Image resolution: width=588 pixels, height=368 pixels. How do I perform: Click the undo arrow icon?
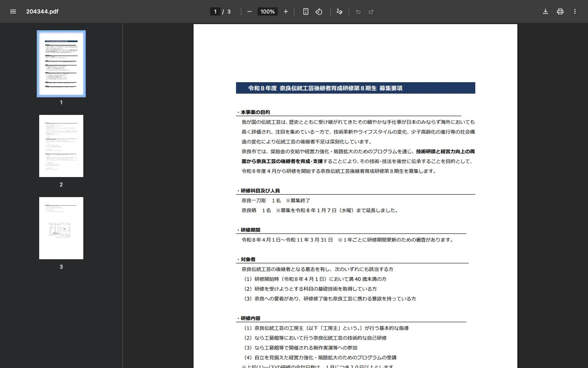(x=358, y=11)
